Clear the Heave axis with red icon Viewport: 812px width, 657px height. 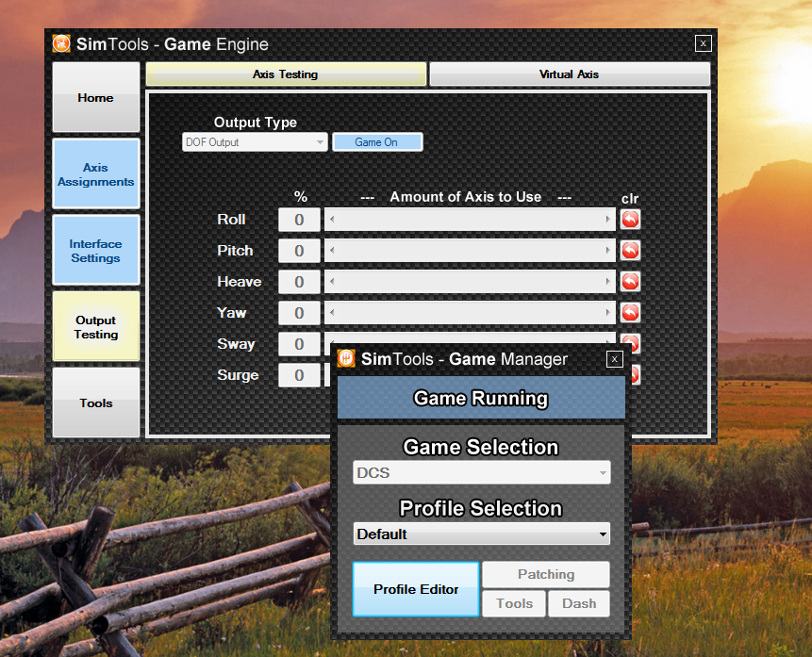coord(630,282)
